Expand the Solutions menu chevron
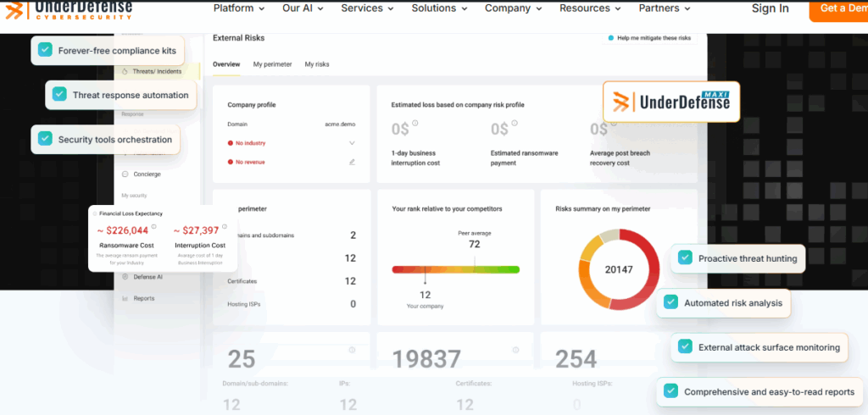This screenshot has width=868, height=415. coord(465,8)
